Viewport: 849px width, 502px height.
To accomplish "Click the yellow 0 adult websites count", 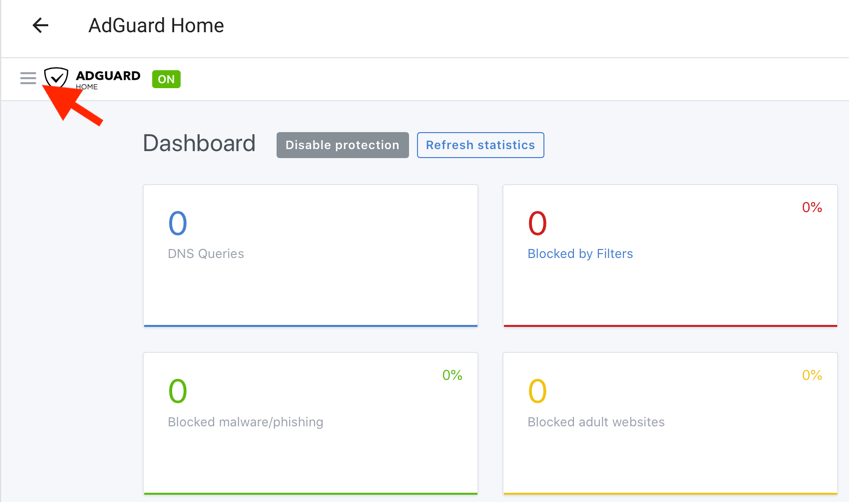I will point(537,391).
